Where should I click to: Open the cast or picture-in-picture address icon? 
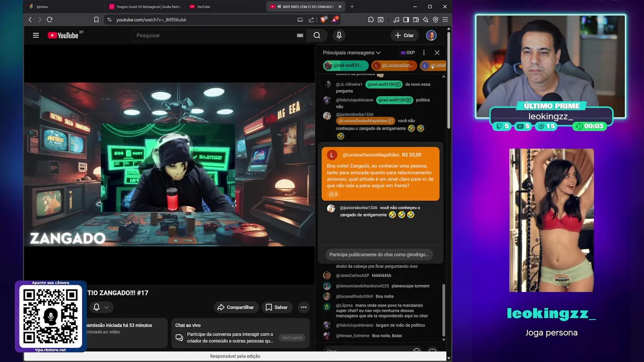(x=300, y=20)
